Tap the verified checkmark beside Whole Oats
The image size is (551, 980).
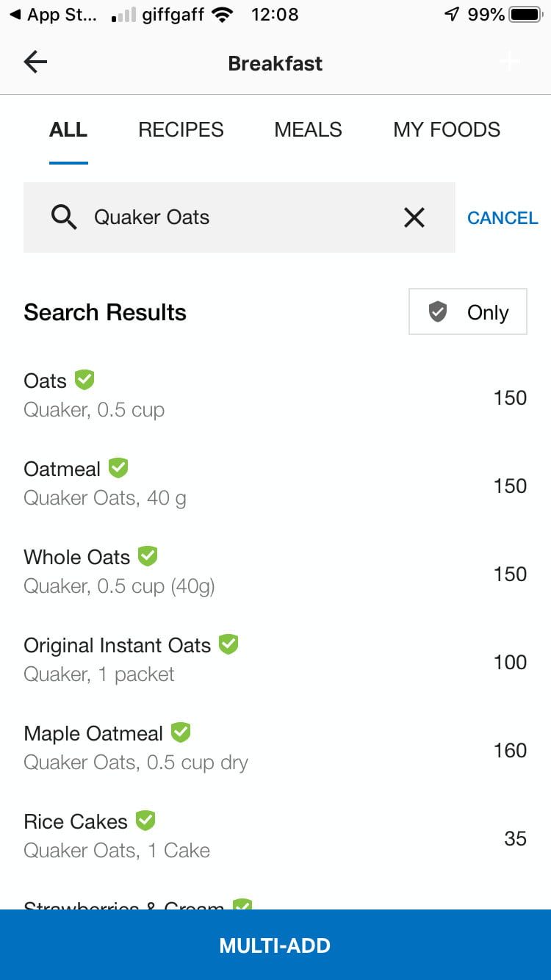[148, 556]
